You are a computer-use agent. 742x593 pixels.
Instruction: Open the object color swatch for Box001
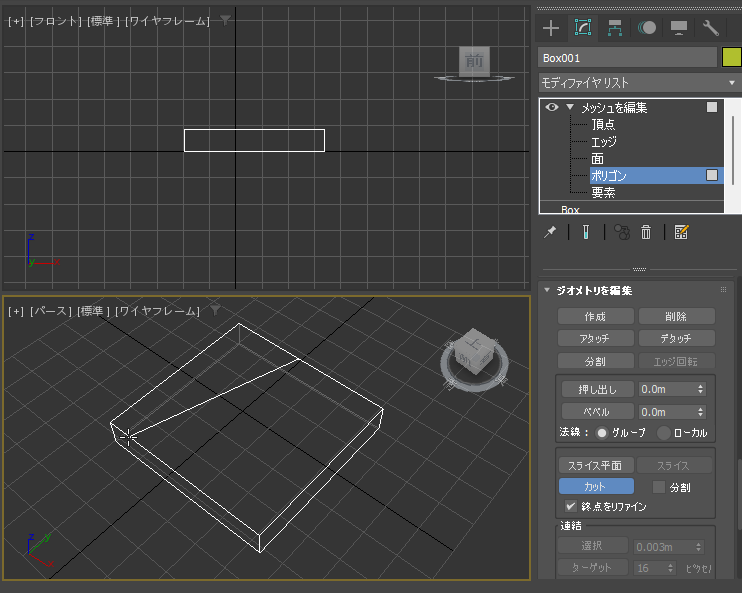[732, 57]
